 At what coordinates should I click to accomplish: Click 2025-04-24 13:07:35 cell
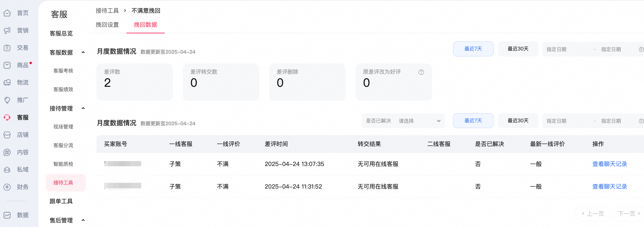click(x=294, y=164)
